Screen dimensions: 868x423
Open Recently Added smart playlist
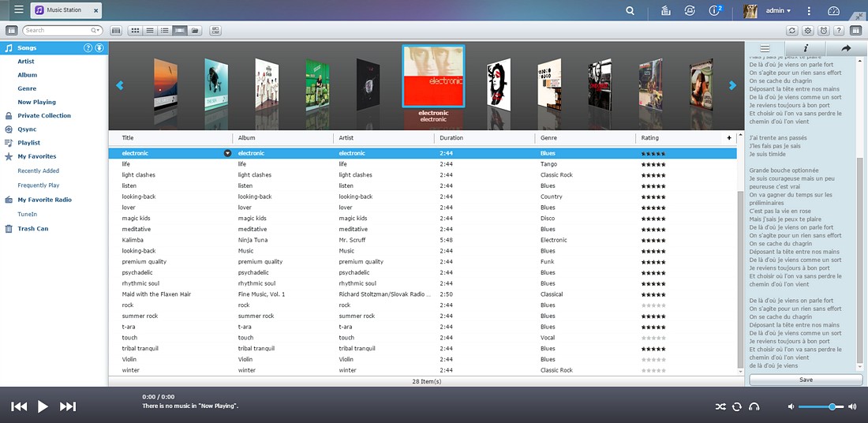point(38,171)
